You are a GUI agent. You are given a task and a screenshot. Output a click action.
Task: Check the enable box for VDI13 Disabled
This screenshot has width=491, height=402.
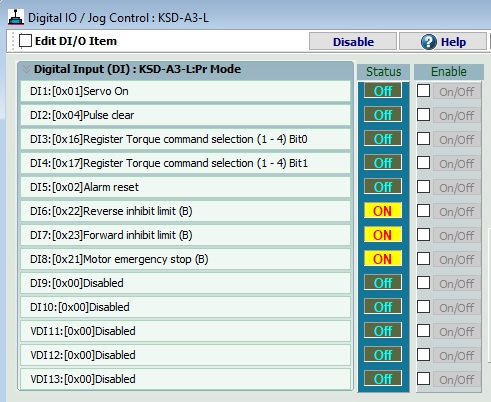coord(423,379)
